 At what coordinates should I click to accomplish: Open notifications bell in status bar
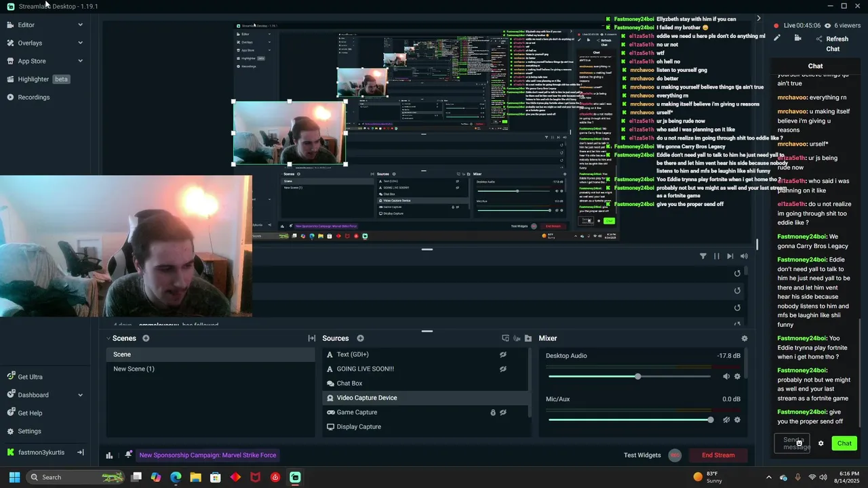[128, 455]
